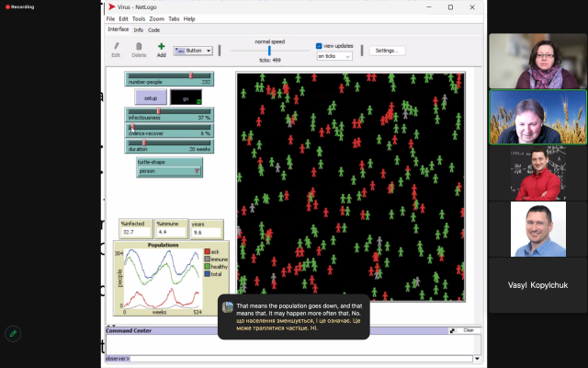The image size is (588, 368).
Task: Adjust the normal speed slider
Action: point(269,51)
